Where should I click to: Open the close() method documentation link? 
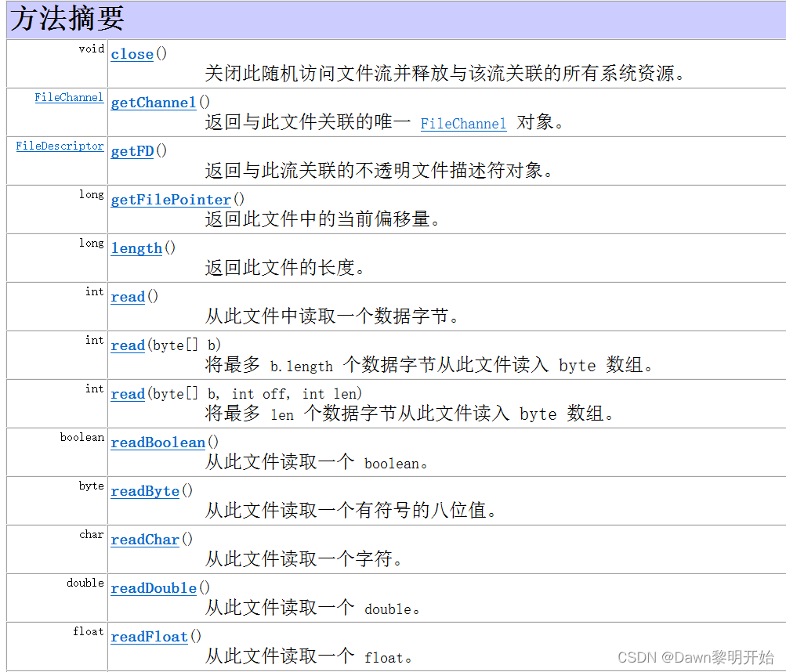point(132,54)
